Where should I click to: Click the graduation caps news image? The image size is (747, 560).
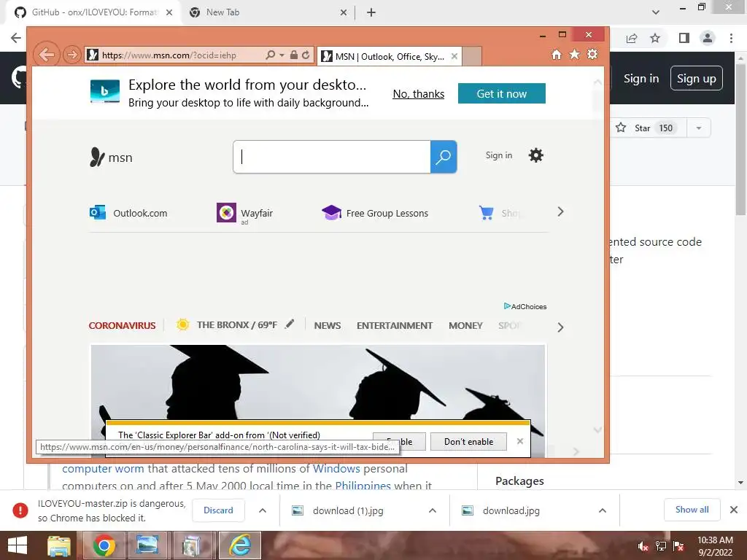(318, 382)
